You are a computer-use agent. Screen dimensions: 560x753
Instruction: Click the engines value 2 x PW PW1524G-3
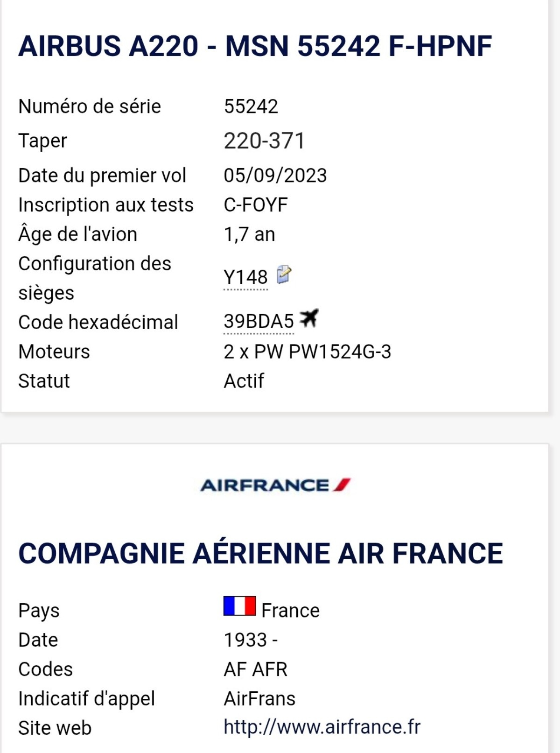click(x=307, y=352)
